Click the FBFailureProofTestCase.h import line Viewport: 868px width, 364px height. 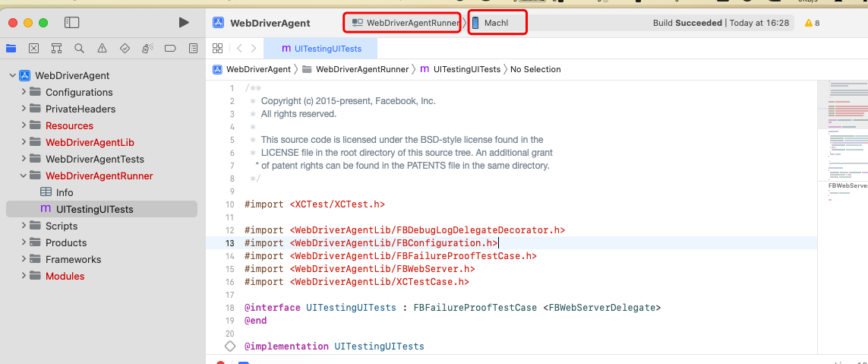[390, 255]
